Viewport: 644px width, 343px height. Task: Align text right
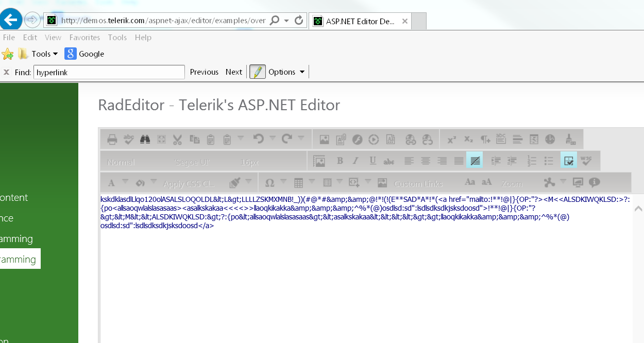(x=442, y=161)
